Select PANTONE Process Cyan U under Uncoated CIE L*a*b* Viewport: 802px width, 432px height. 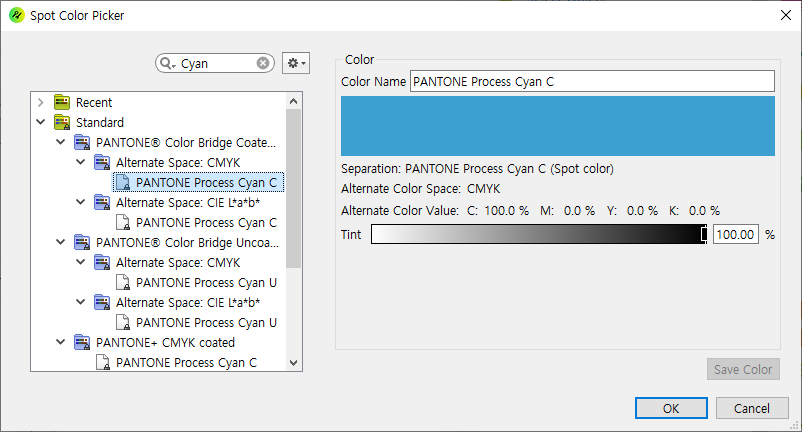pos(206,323)
